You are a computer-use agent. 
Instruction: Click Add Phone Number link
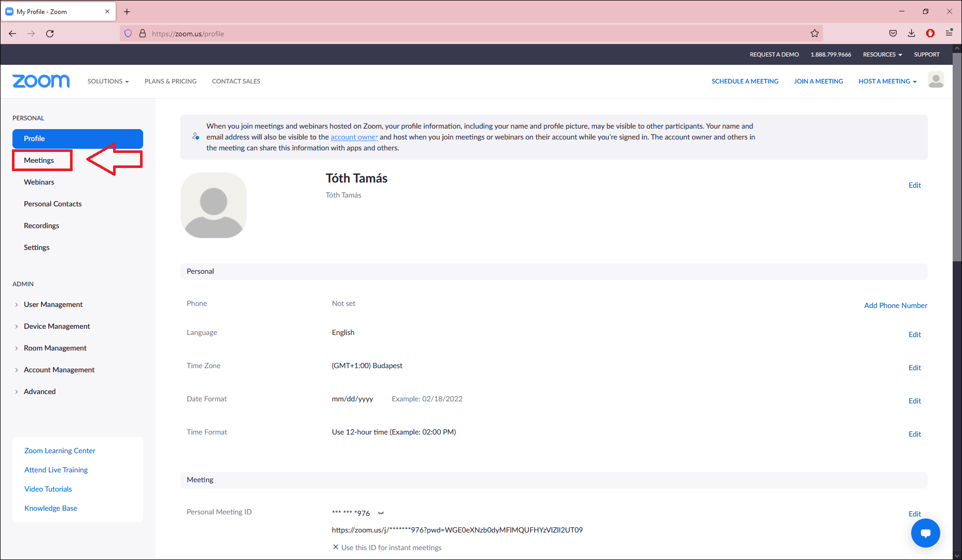[895, 305]
